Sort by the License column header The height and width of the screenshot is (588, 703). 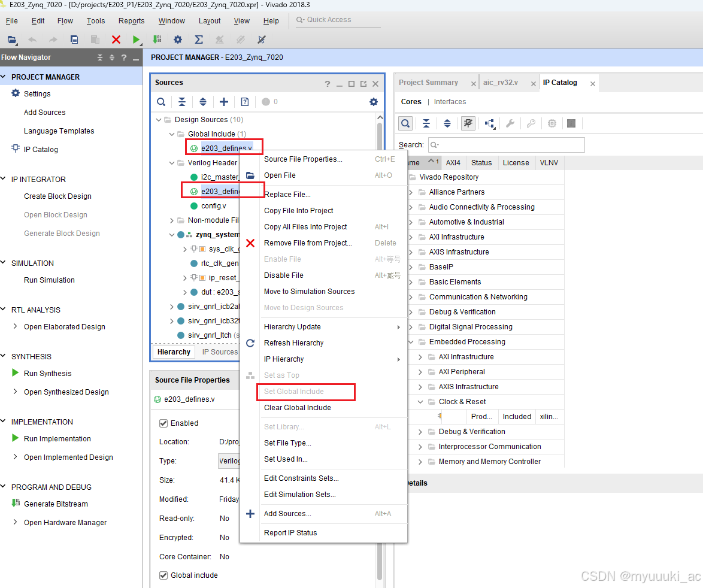coord(516,163)
